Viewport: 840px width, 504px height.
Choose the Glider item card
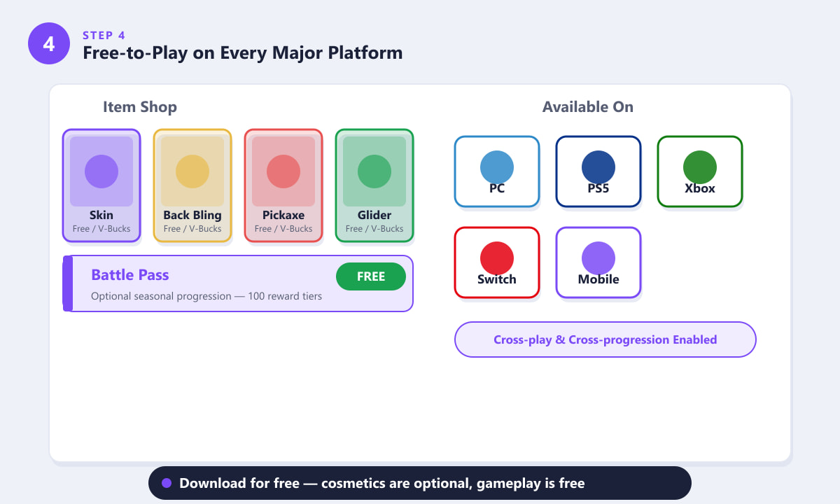[x=374, y=185]
